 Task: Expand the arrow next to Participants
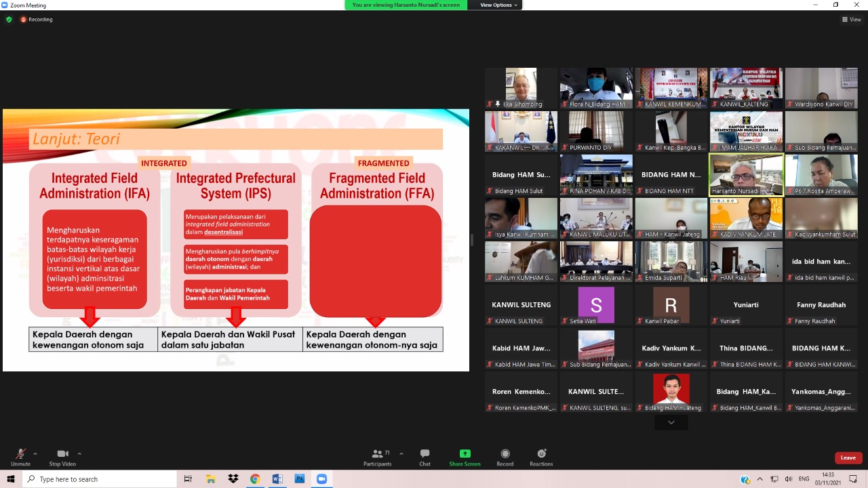401,453
